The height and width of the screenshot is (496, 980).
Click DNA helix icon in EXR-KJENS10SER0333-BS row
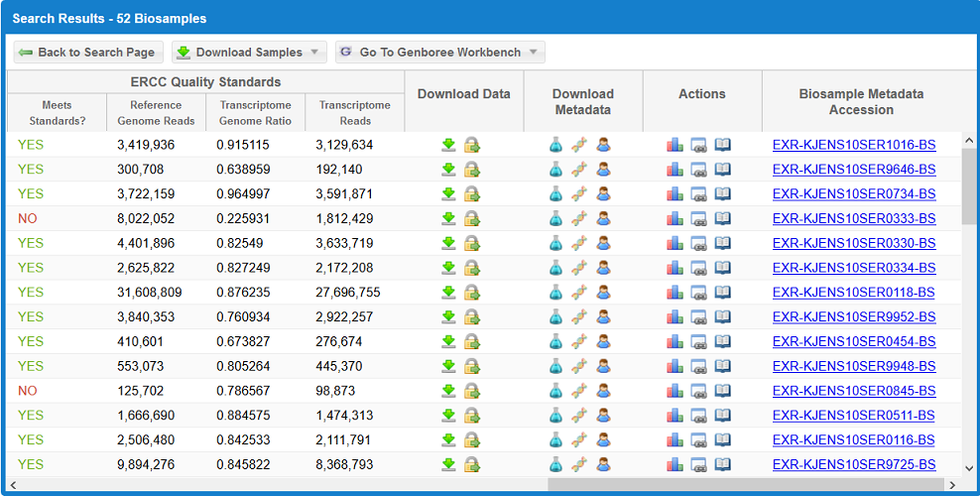[579, 219]
